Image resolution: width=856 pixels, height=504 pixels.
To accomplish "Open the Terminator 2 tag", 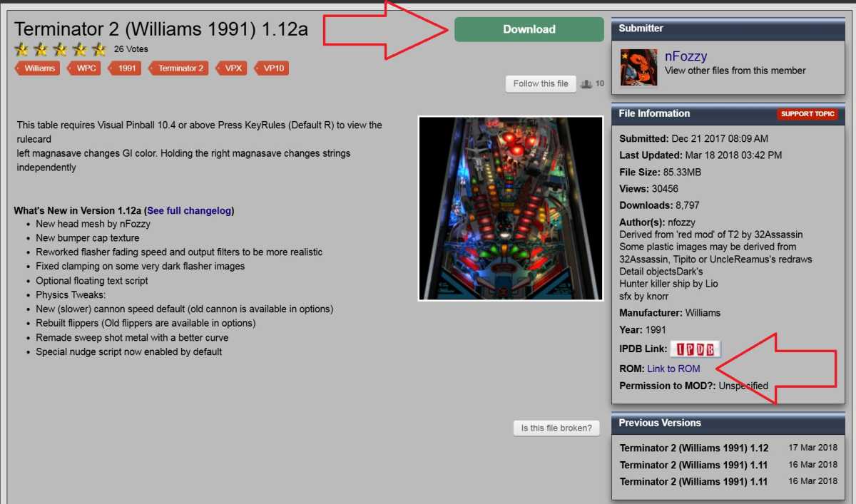I will [180, 68].
